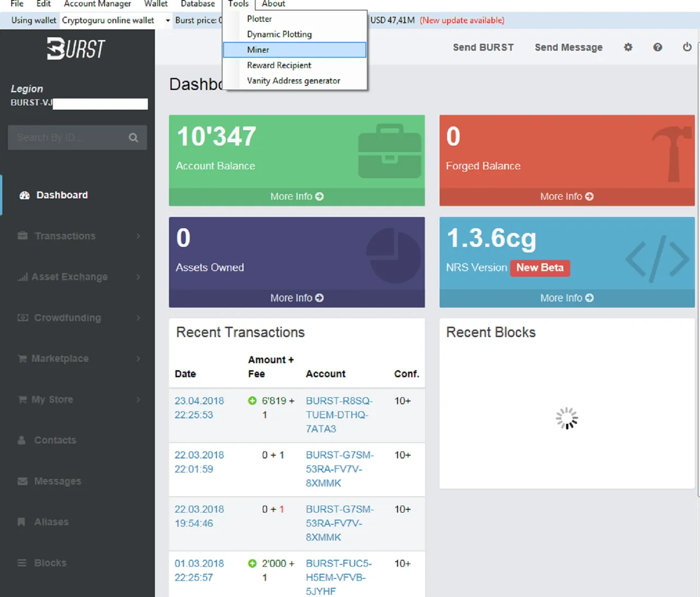Click the Dashboard gauge icon
This screenshot has width=700, height=597.
click(x=25, y=195)
